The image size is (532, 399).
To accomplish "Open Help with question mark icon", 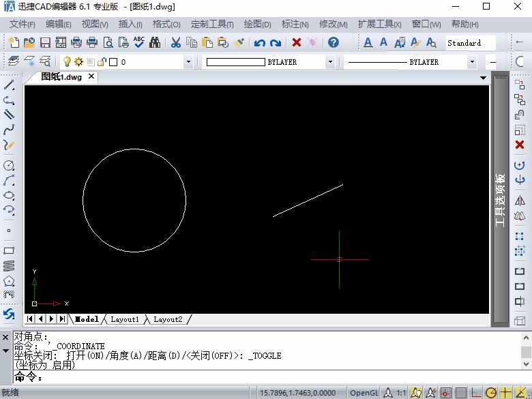I will (334, 42).
